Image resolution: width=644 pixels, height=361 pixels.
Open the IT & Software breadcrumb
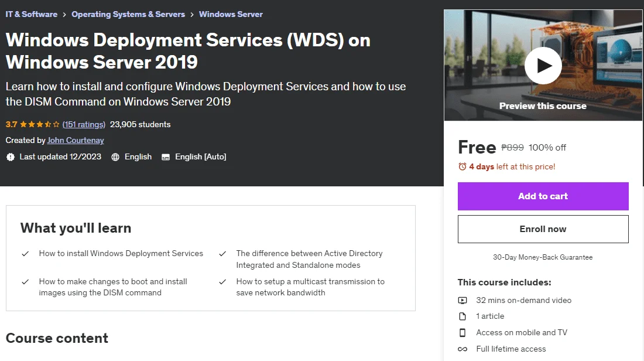[x=31, y=14]
